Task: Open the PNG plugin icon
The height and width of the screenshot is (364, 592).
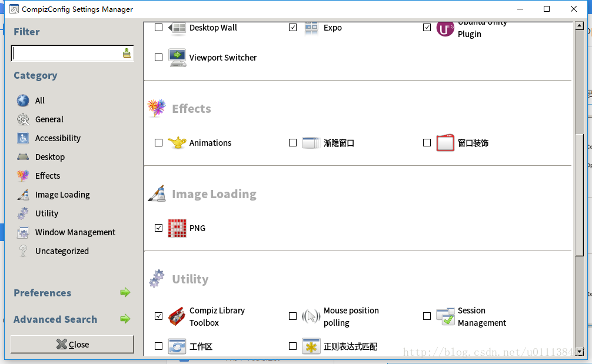Action: point(177,228)
